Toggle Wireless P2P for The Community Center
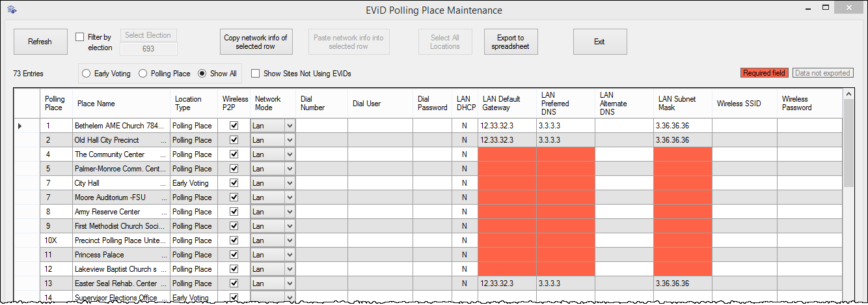 pos(234,154)
